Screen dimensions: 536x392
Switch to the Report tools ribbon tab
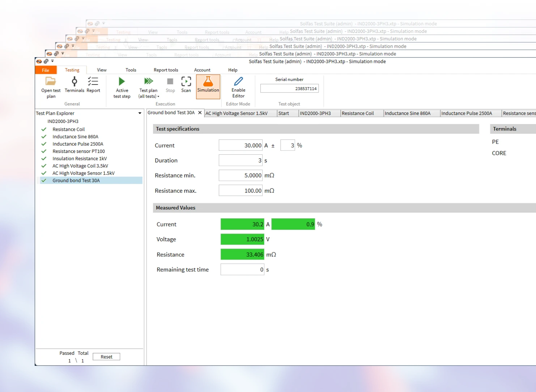coord(166,70)
